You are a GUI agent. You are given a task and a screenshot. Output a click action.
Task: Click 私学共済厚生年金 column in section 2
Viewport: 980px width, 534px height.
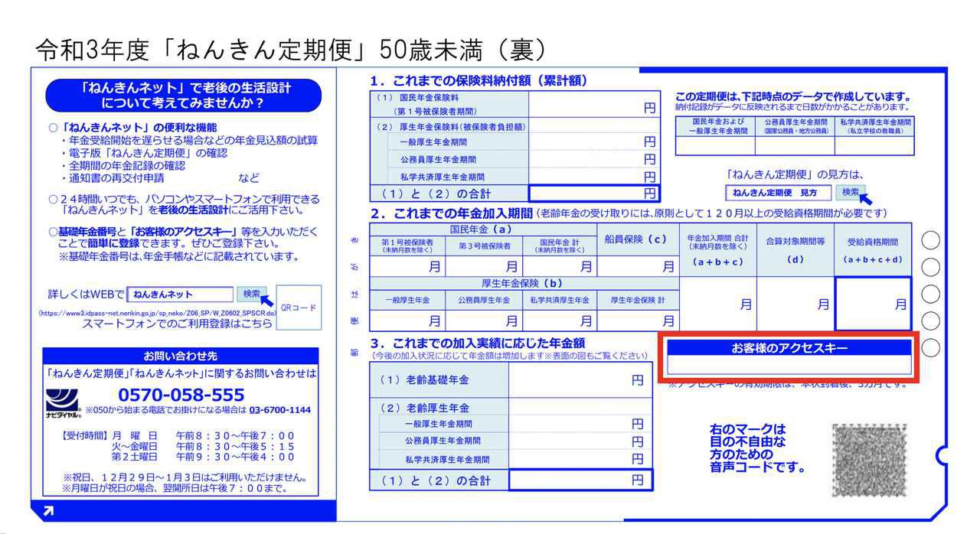tap(560, 301)
